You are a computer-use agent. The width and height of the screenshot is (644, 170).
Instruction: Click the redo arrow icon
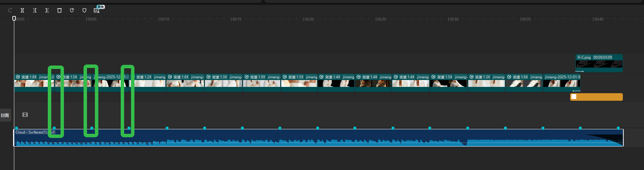point(10,10)
